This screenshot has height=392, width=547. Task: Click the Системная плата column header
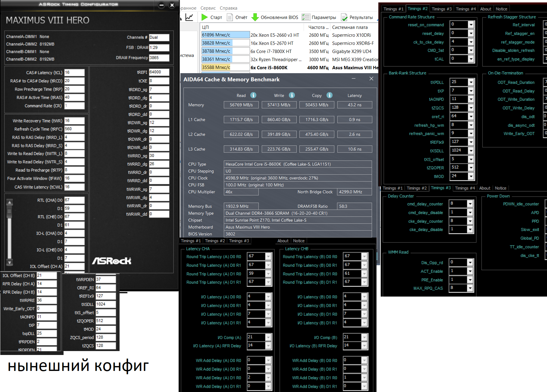click(x=354, y=27)
